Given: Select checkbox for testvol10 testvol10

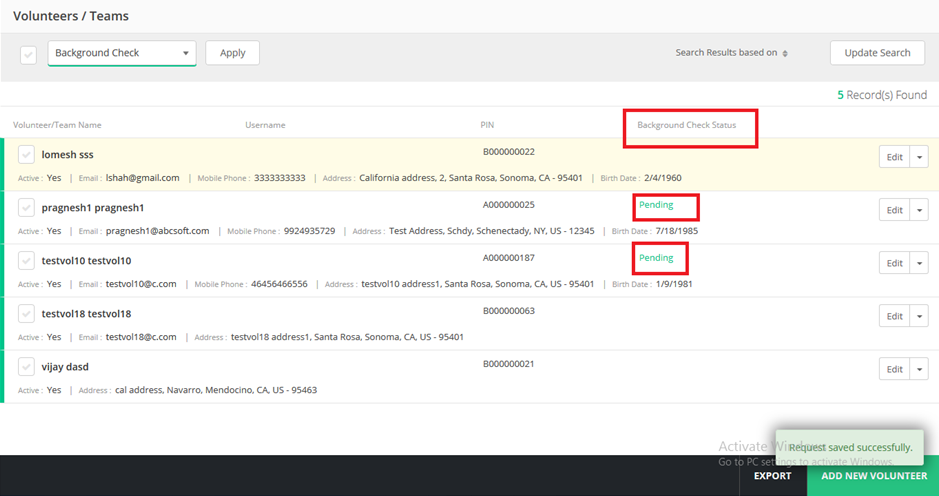Looking at the screenshot, I should (26, 261).
